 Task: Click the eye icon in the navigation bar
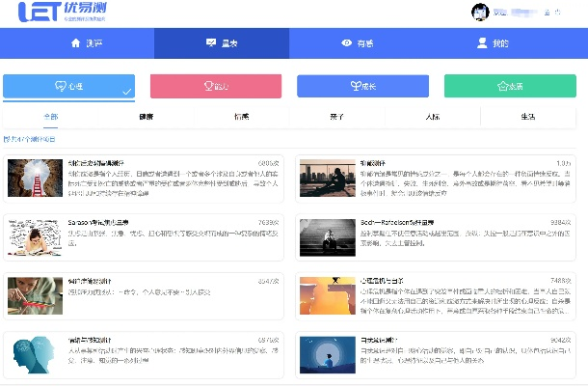347,44
